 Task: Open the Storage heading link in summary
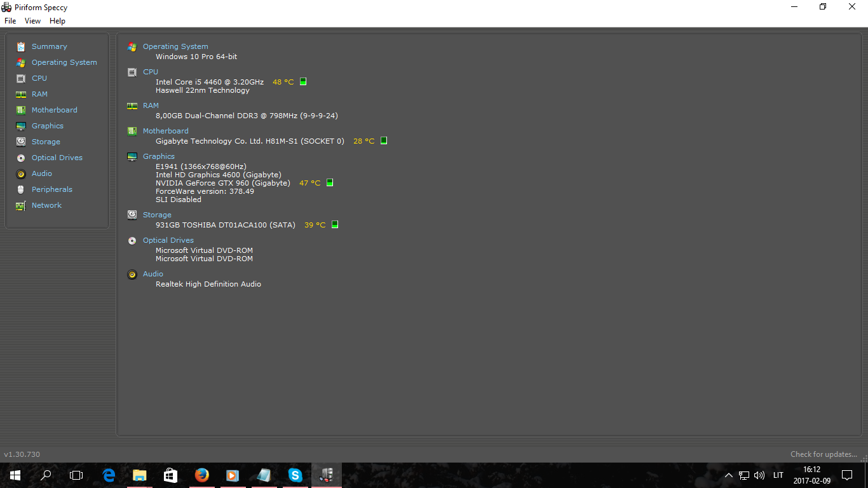(x=157, y=215)
